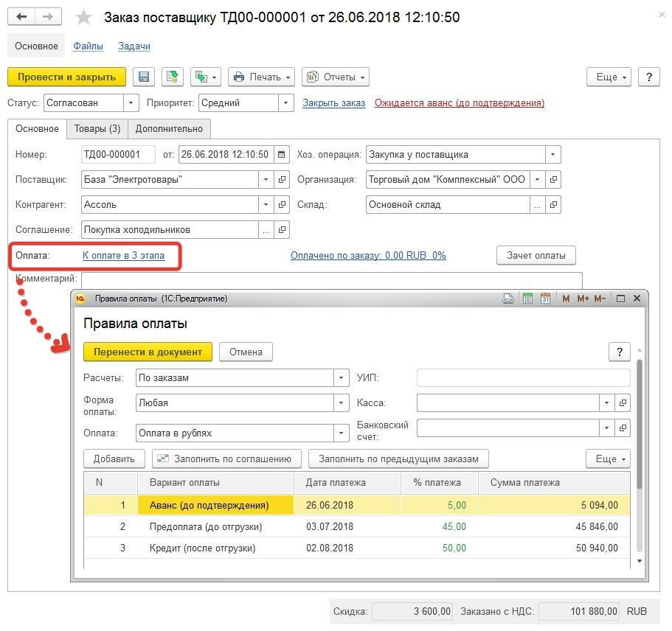Image resolution: width=672 pixels, height=631 pixels.
Task: Open the Оплачено по заказу link
Action: coord(368,255)
